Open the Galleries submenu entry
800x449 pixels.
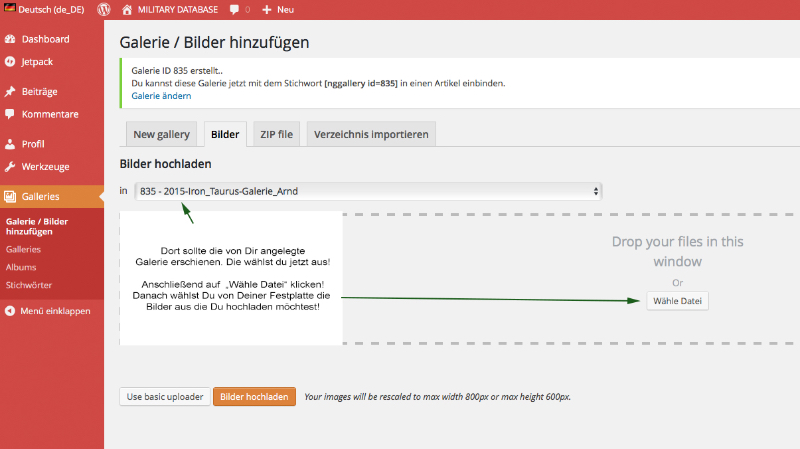pos(23,250)
